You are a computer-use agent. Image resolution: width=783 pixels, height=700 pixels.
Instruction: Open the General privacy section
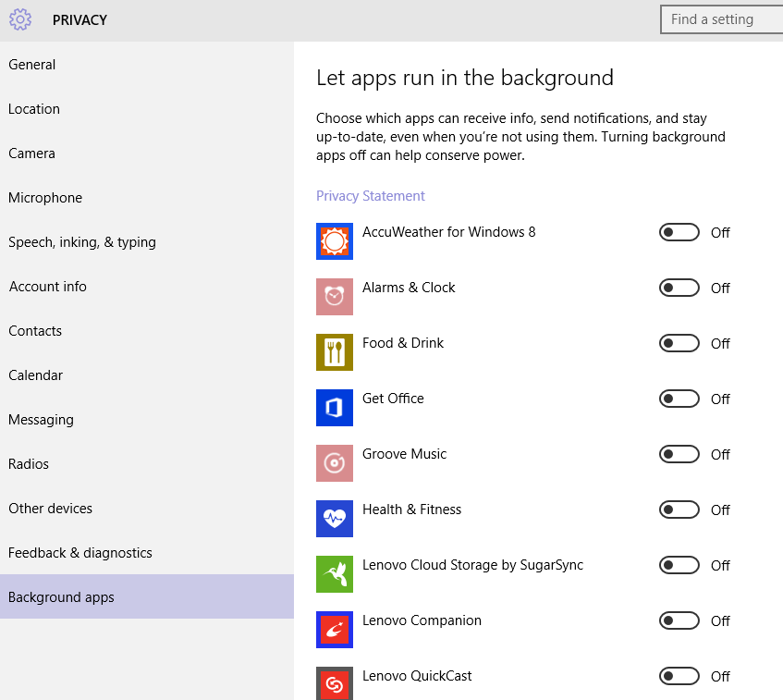[x=147, y=65]
